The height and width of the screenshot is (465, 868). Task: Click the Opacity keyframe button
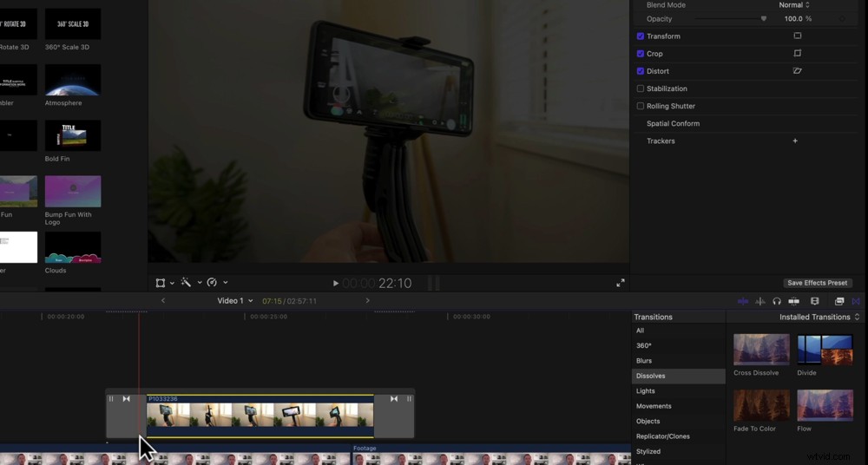(x=842, y=19)
